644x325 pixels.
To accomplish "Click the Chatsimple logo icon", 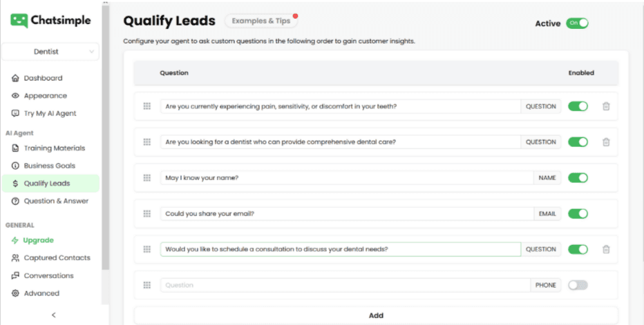I will pyautogui.click(x=19, y=21).
